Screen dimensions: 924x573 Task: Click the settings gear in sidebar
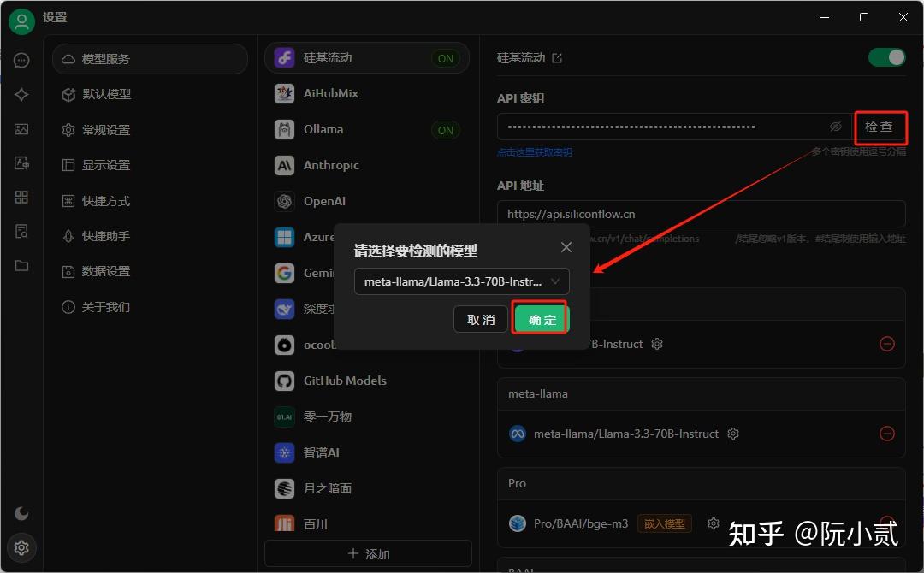[21, 547]
